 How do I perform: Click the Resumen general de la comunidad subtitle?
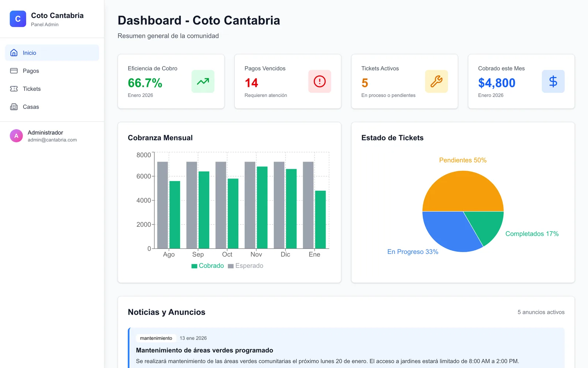pos(168,36)
